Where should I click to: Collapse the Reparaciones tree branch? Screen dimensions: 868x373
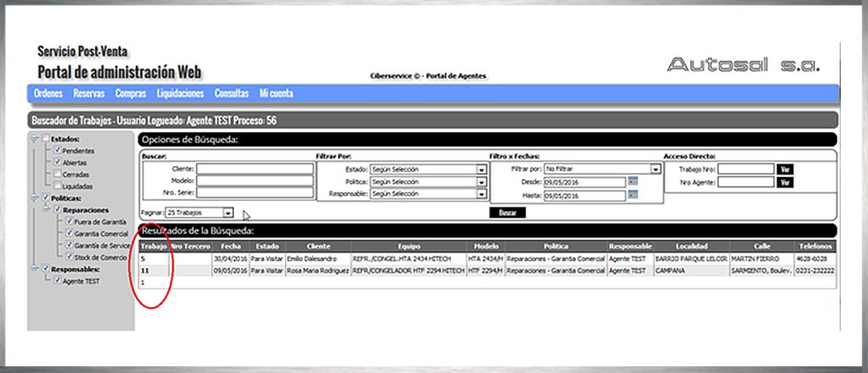[47, 209]
